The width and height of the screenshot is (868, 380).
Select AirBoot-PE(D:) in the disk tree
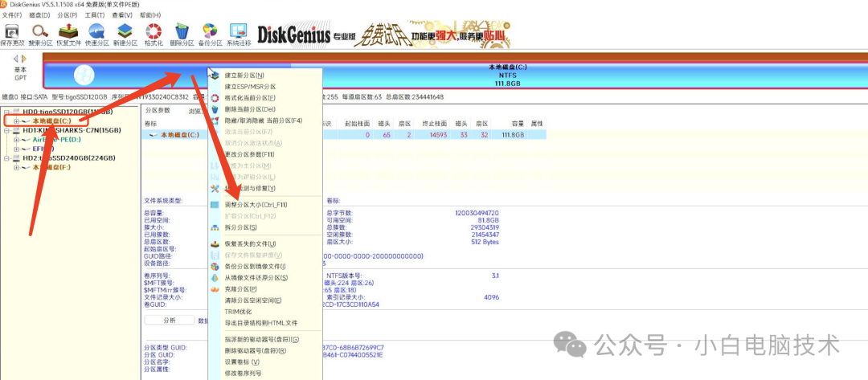(56, 140)
